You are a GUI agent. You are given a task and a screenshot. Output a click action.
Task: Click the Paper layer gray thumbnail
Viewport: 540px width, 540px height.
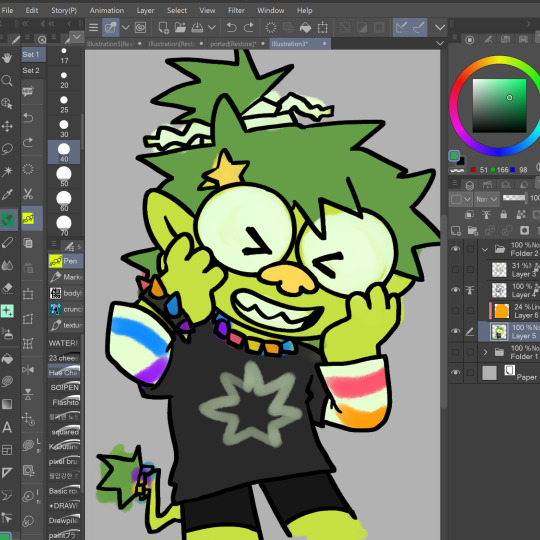pyautogui.click(x=489, y=373)
